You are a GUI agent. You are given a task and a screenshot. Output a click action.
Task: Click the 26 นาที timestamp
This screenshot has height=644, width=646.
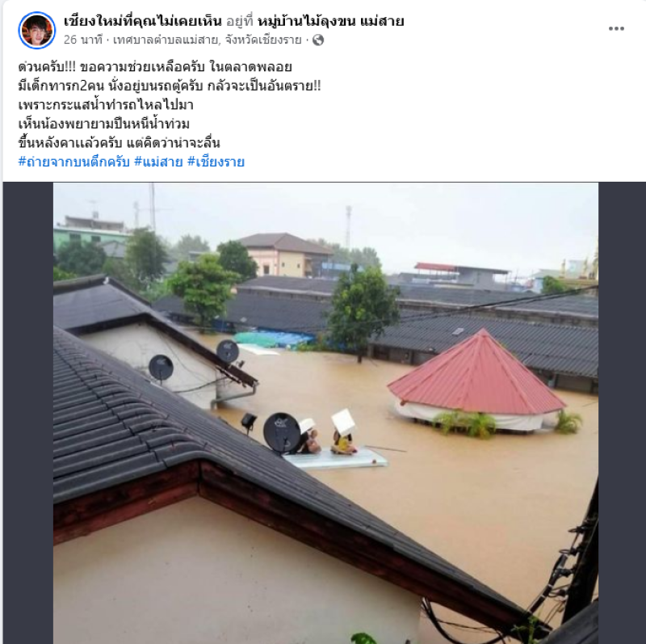pyautogui.click(x=83, y=40)
